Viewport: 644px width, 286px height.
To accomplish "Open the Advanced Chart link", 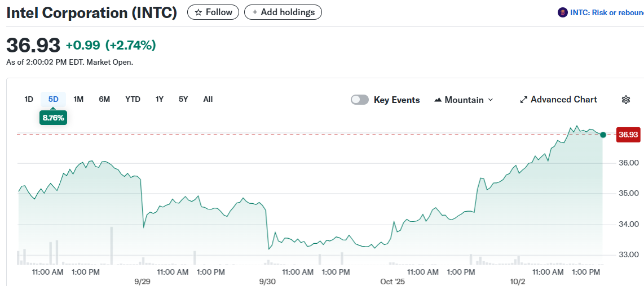I will click(x=563, y=100).
